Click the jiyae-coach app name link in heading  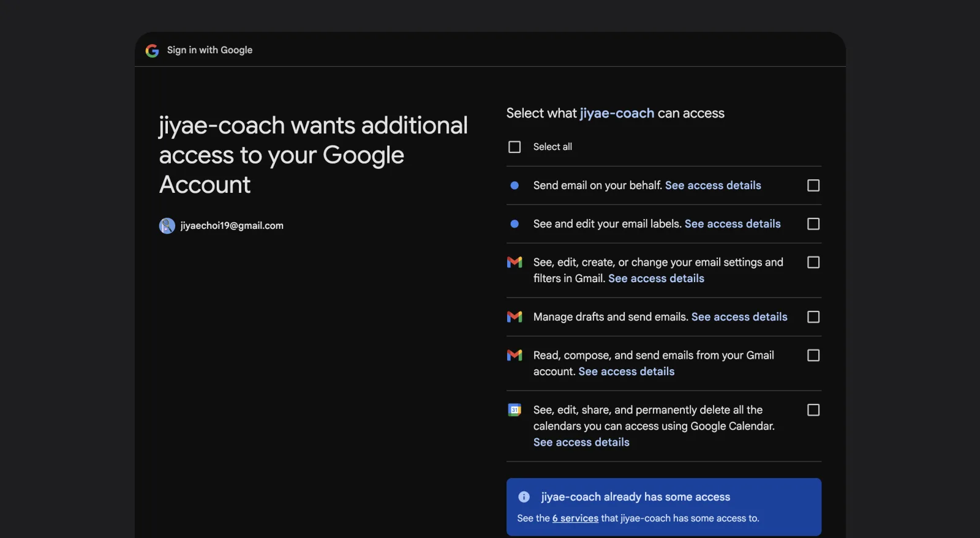(617, 113)
